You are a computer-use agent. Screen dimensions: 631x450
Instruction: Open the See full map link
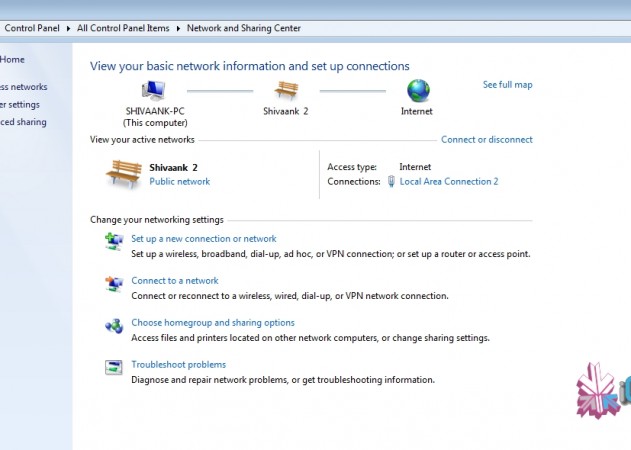pos(507,85)
